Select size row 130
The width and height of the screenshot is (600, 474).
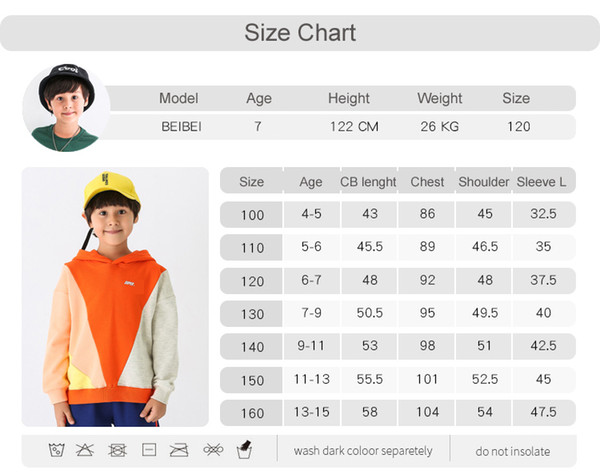tap(398, 314)
